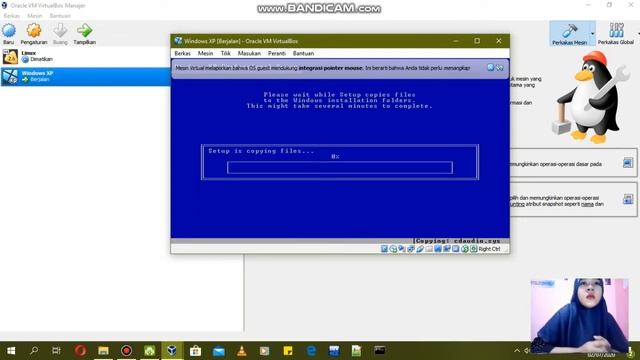Viewport: 640px width, 360px height.
Task: Click the mouse integration status icon
Action: click(464, 249)
